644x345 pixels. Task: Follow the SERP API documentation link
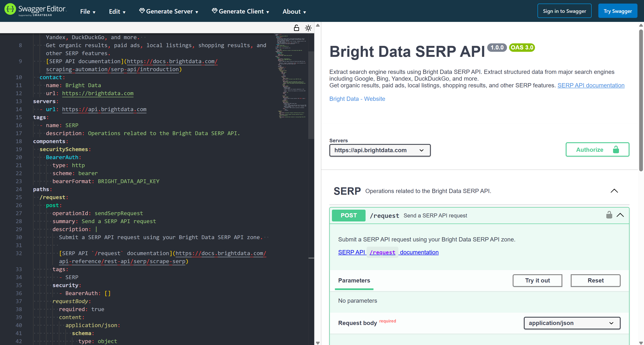coord(591,85)
